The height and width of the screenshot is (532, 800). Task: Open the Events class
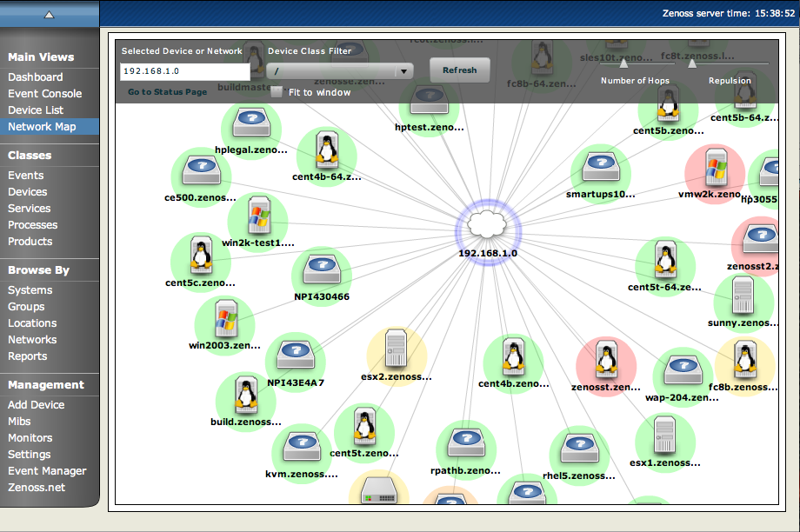pyautogui.click(x=25, y=176)
